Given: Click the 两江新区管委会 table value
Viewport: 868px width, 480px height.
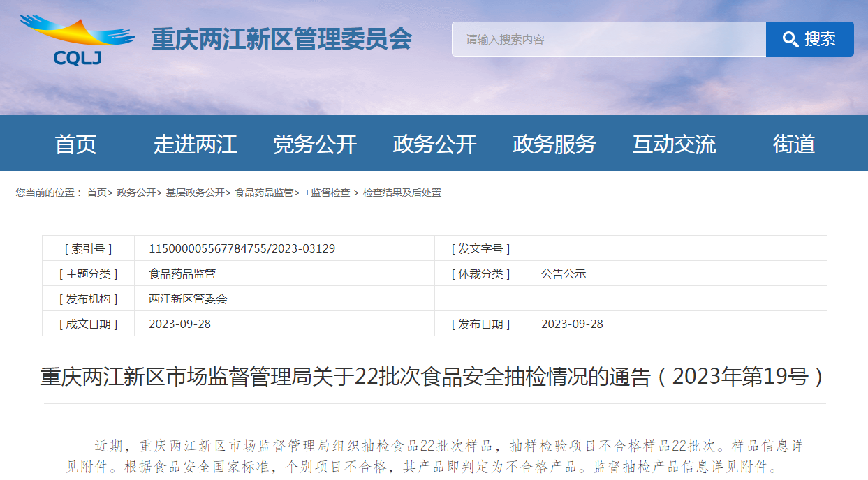Looking at the screenshot, I should (188, 299).
